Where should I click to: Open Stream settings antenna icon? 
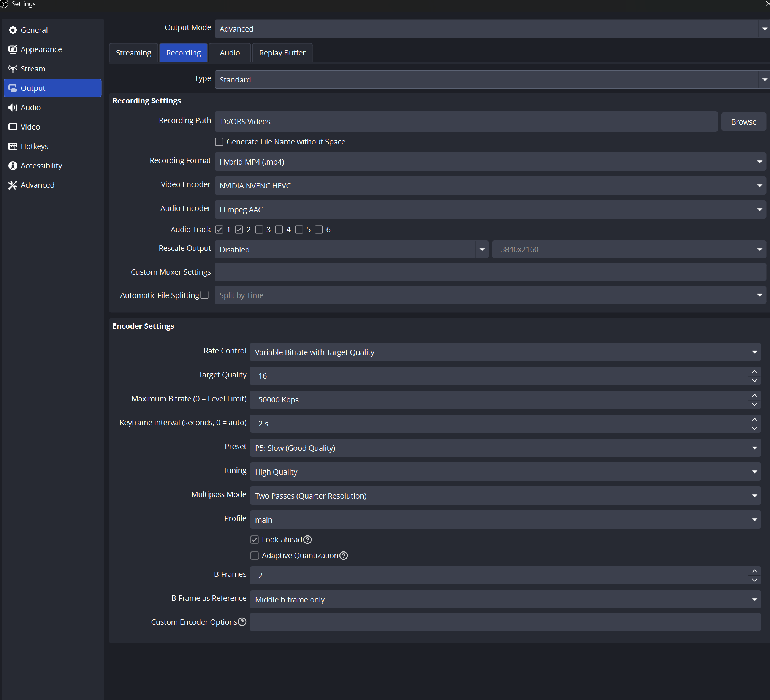[13, 69]
